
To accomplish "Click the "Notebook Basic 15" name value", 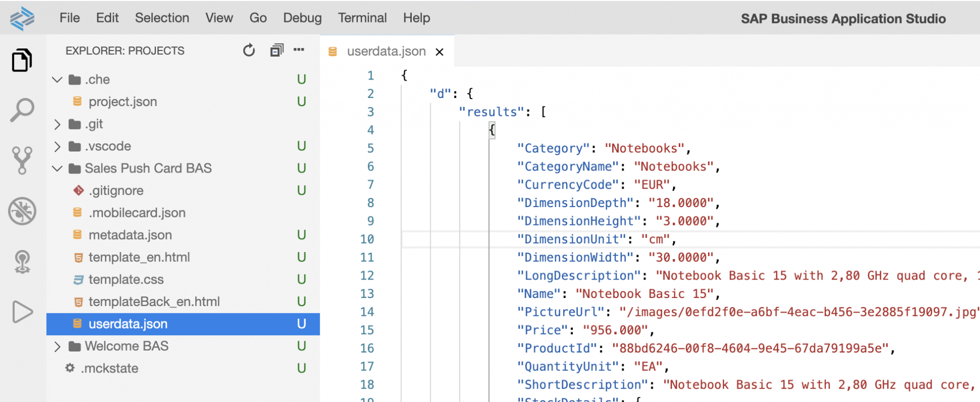I will point(645,294).
